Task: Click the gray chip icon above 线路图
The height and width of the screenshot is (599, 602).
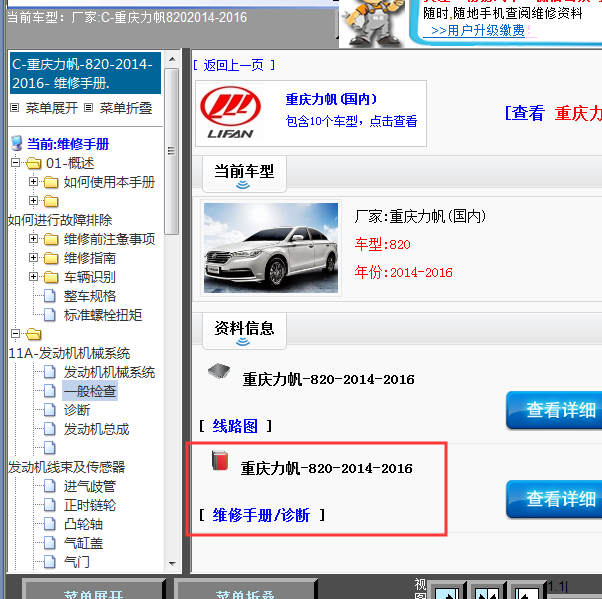Action: 219,371
